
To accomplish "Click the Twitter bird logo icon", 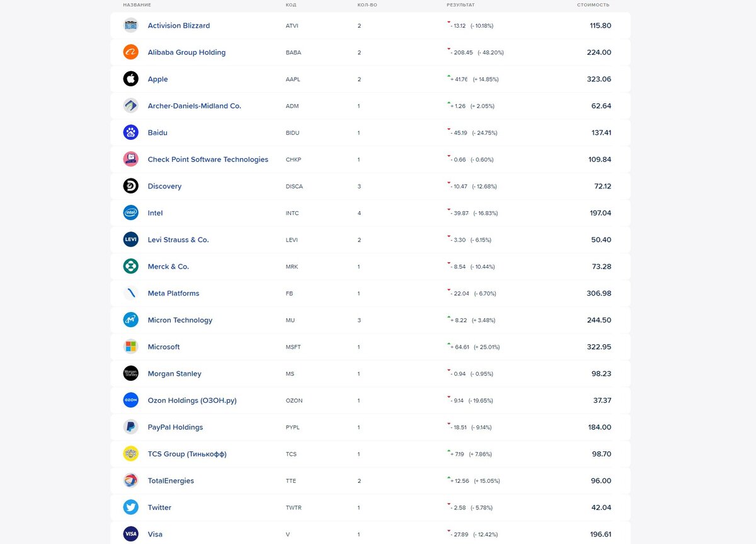I will (x=130, y=507).
